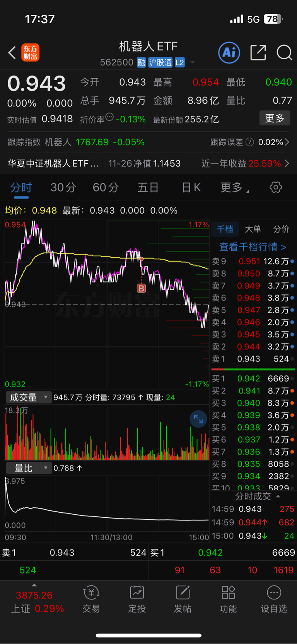The image size is (297, 644).
Task: Tap 跟踪指数 机器人 1767.69
Action: coord(76,142)
